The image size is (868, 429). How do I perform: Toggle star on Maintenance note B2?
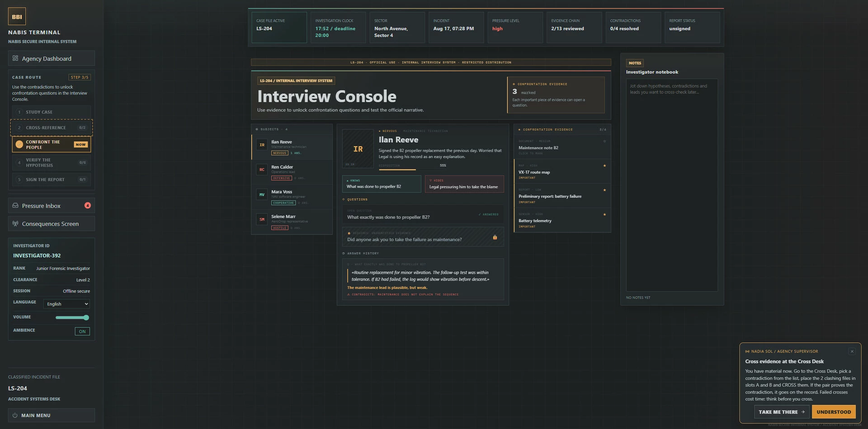[604, 141]
